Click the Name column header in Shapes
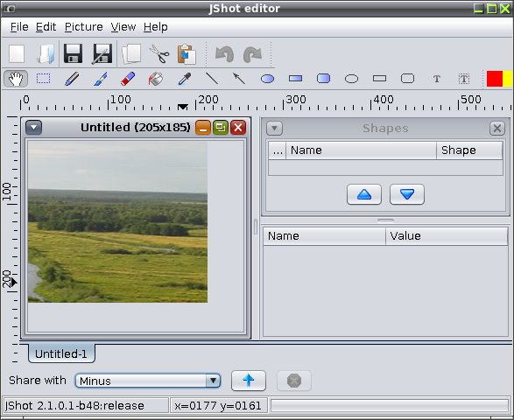Image resolution: width=514 pixels, height=420 pixels. pos(362,150)
